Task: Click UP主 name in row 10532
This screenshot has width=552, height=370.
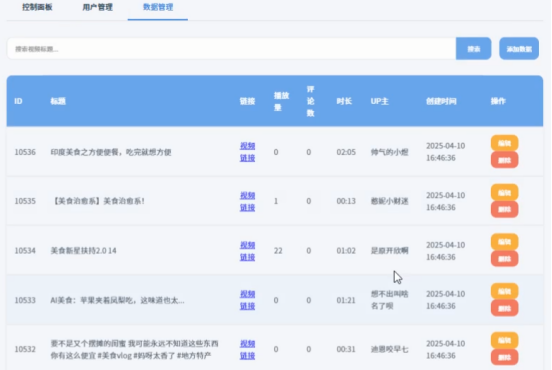Action: coord(389,349)
